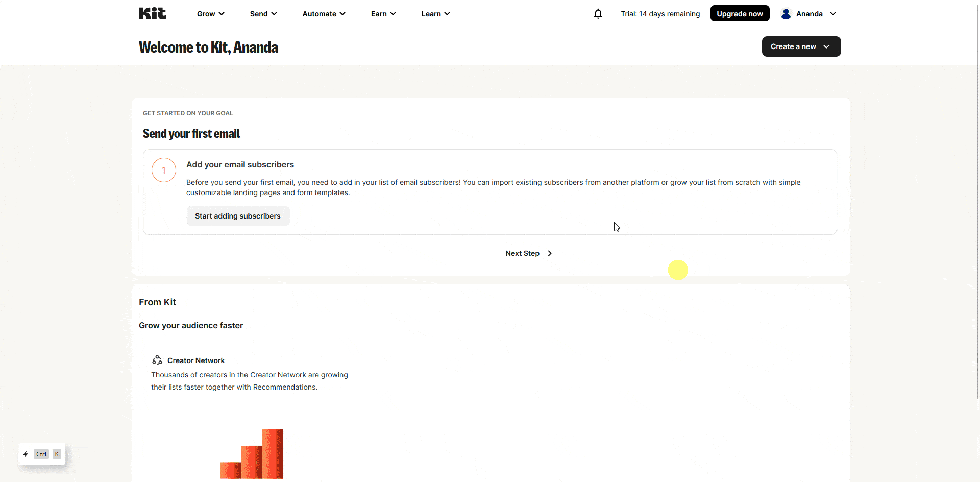Image resolution: width=980 pixels, height=482 pixels.
Task: Click the Next Step chevron arrow
Action: point(549,253)
